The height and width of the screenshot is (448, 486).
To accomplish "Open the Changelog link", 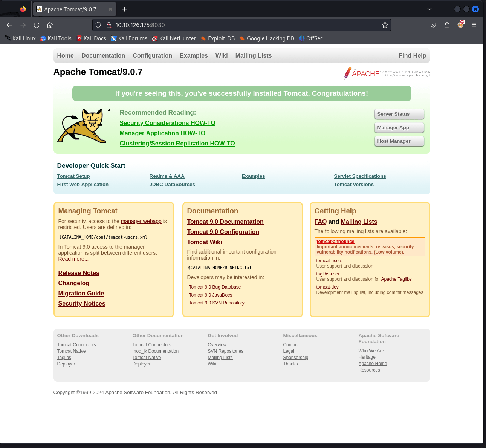I will coord(73,283).
